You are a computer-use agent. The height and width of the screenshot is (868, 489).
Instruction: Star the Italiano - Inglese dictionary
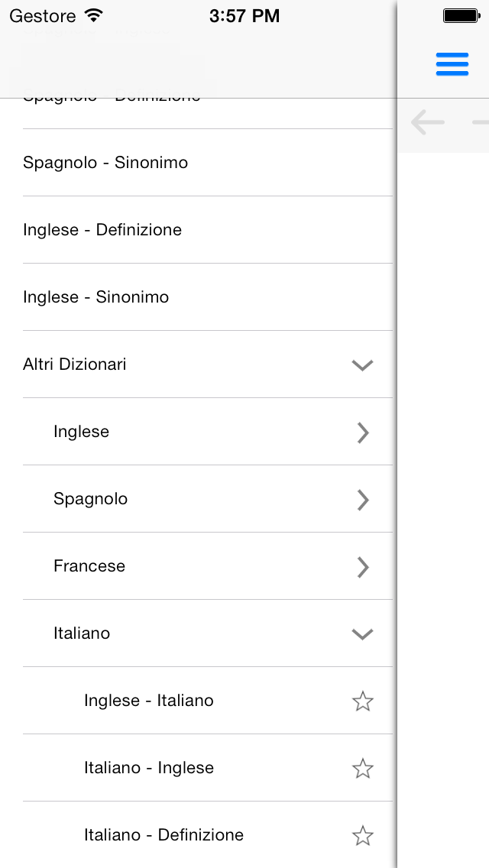pos(363,769)
